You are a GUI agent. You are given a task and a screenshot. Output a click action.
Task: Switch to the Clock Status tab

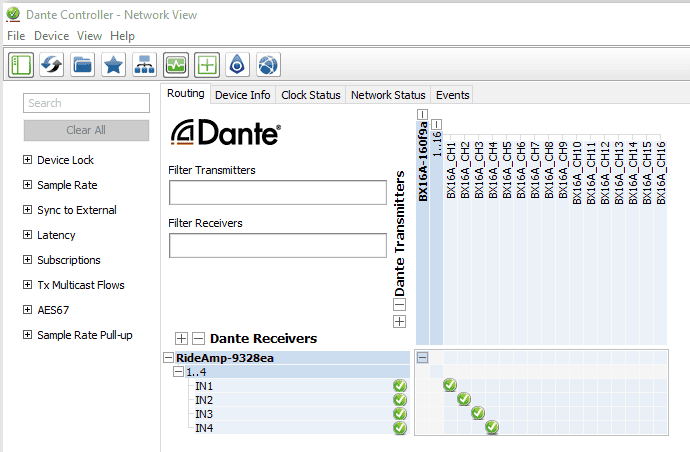pos(310,95)
